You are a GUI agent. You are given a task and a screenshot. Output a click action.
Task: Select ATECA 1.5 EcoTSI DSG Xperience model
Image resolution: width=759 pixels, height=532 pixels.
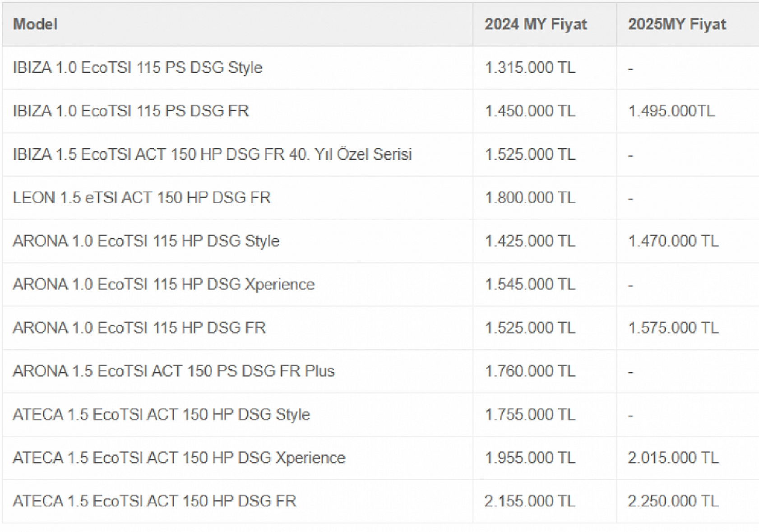tap(179, 458)
